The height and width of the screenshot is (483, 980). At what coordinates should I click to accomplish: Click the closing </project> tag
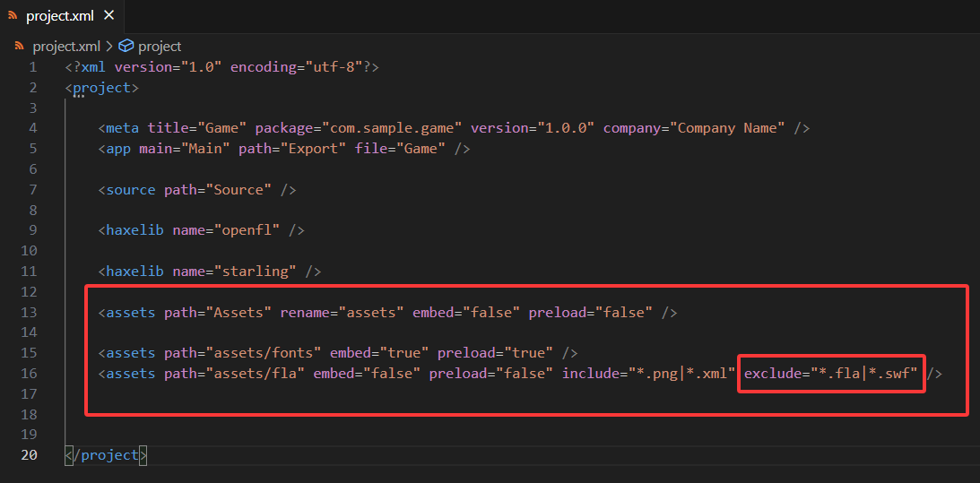click(106, 455)
